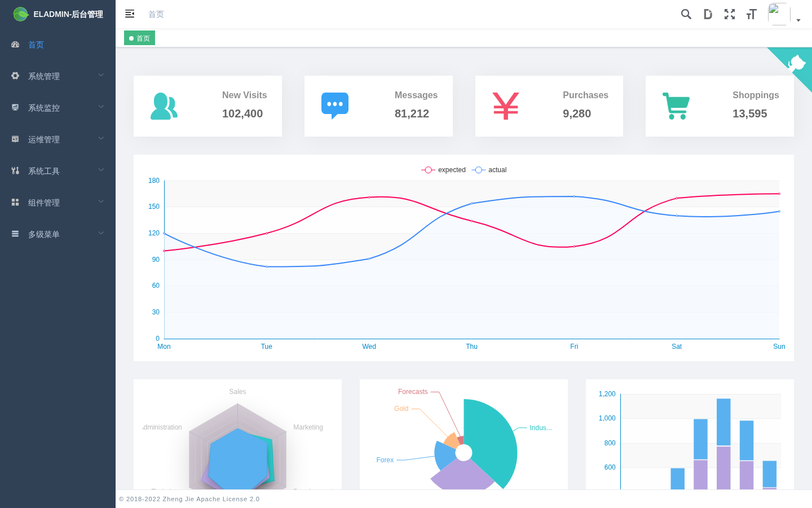Click the ELADMIN-后台管理 title link
This screenshot has width=812, height=508.
68,14
